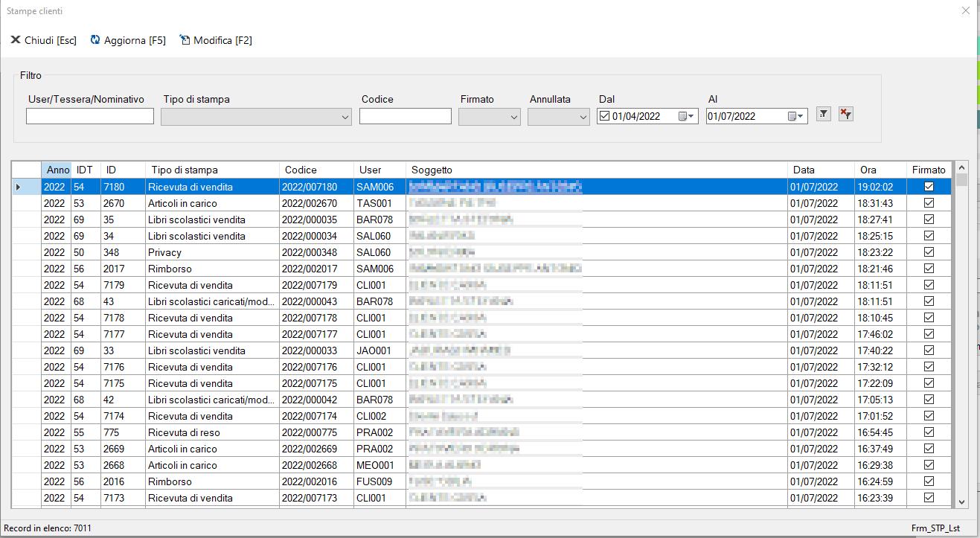Click time cell 19:02:02
Screen dimensions: 980x538
(x=881, y=187)
